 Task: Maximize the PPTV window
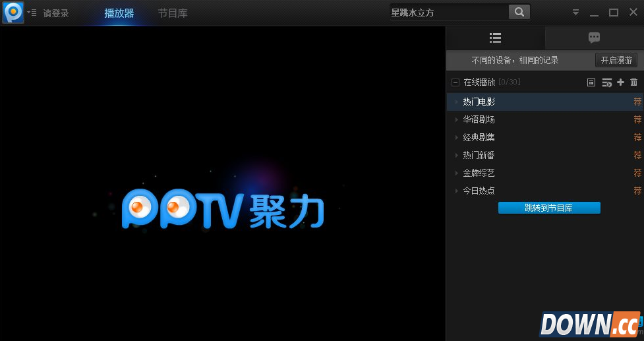[614, 13]
